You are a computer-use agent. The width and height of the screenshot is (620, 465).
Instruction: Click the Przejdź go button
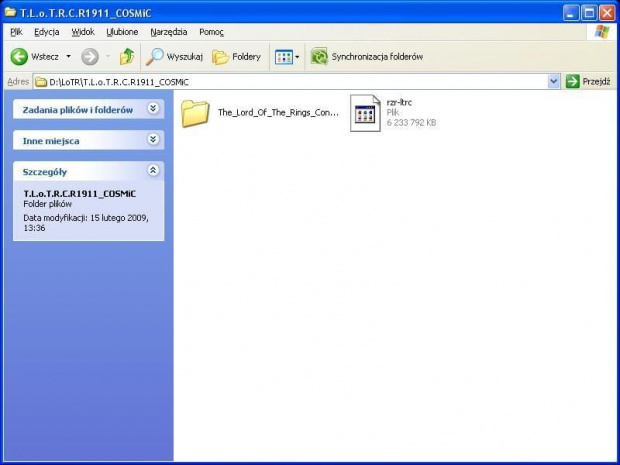pos(588,82)
